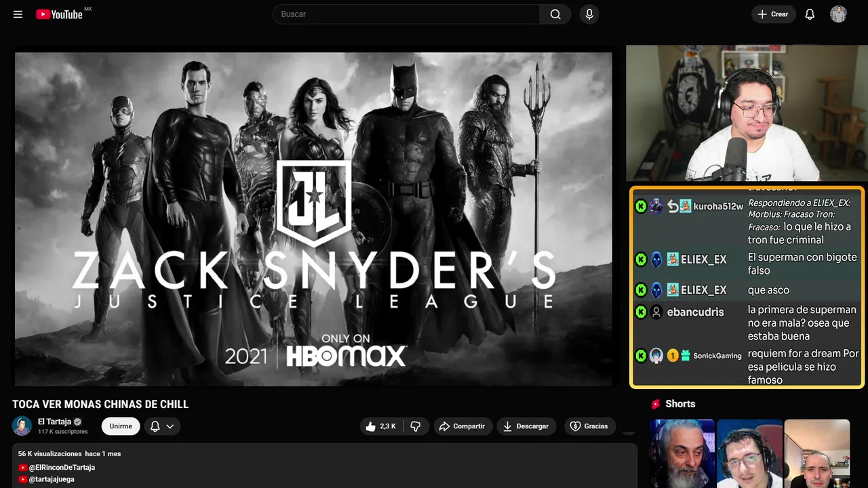Go to the YouTube home logo
This screenshot has width=868, height=488.
(60, 14)
